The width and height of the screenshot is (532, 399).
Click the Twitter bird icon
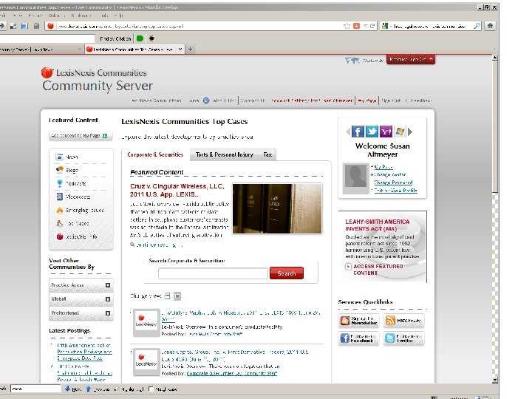point(372,132)
